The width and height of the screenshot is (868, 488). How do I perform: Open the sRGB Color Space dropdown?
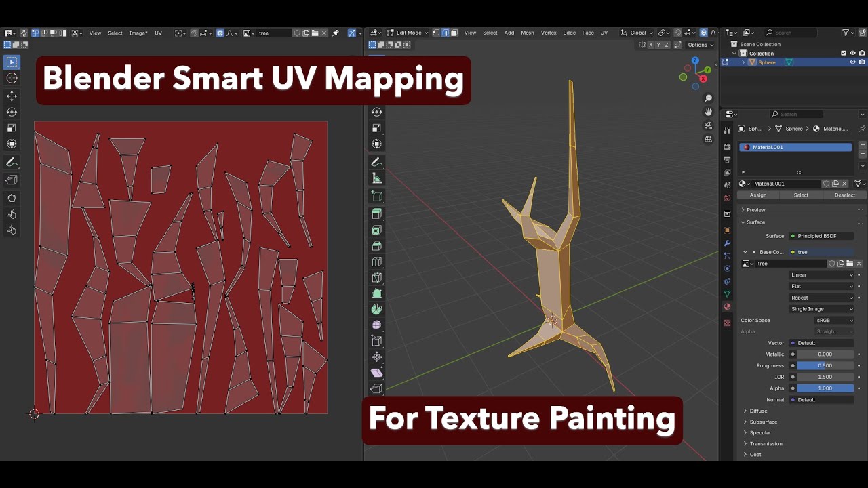[834, 321]
